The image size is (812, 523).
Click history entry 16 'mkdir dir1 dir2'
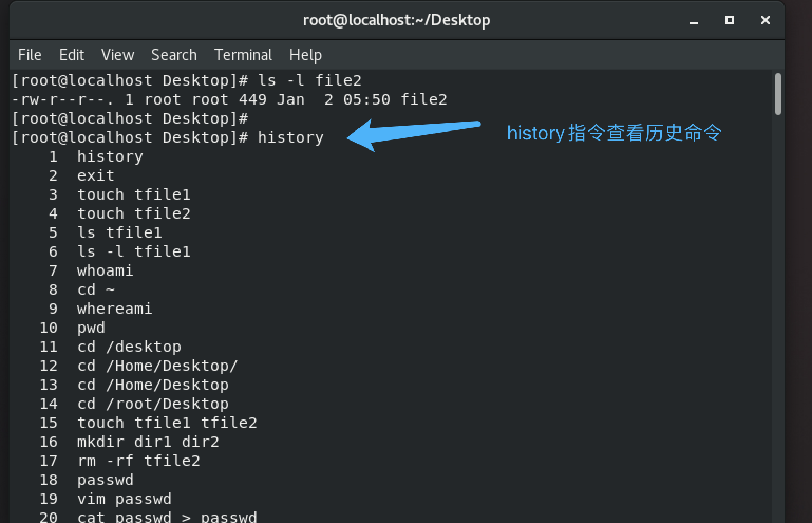coord(148,441)
